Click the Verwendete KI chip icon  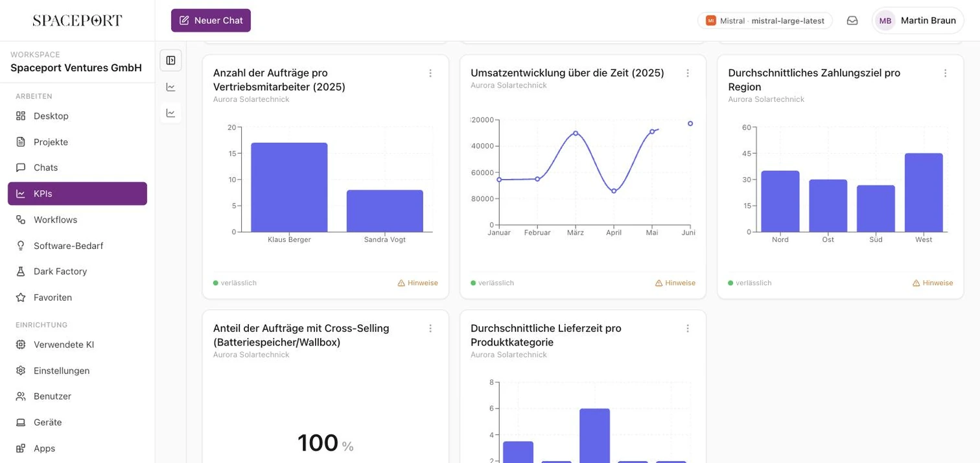(x=21, y=344)
